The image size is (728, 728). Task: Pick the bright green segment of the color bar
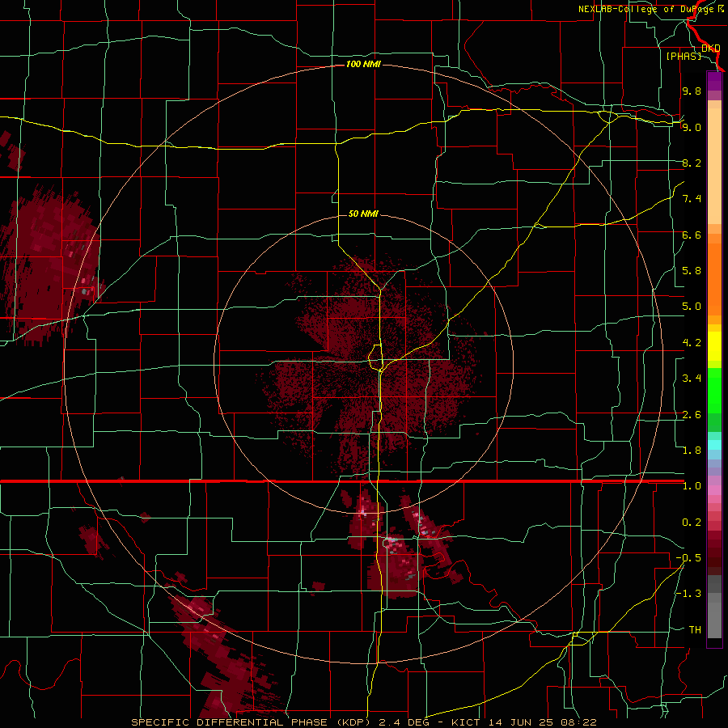pos(714,390)
